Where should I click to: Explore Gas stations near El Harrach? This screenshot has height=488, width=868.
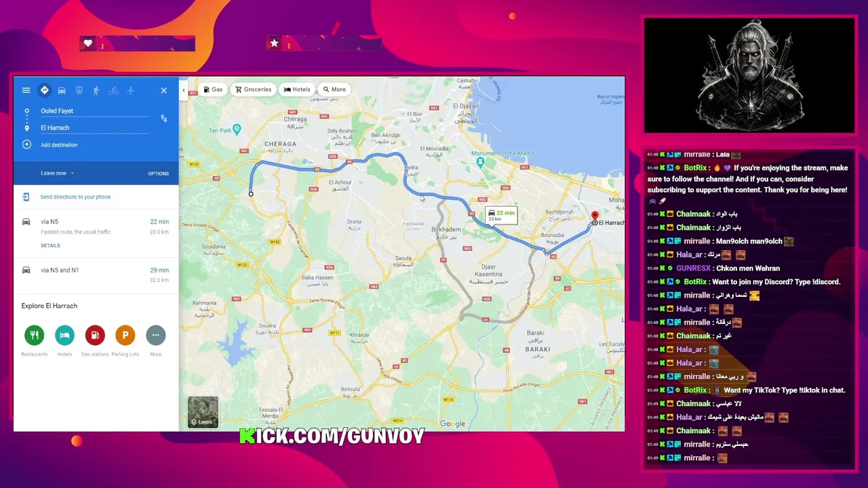coord(95,335)
